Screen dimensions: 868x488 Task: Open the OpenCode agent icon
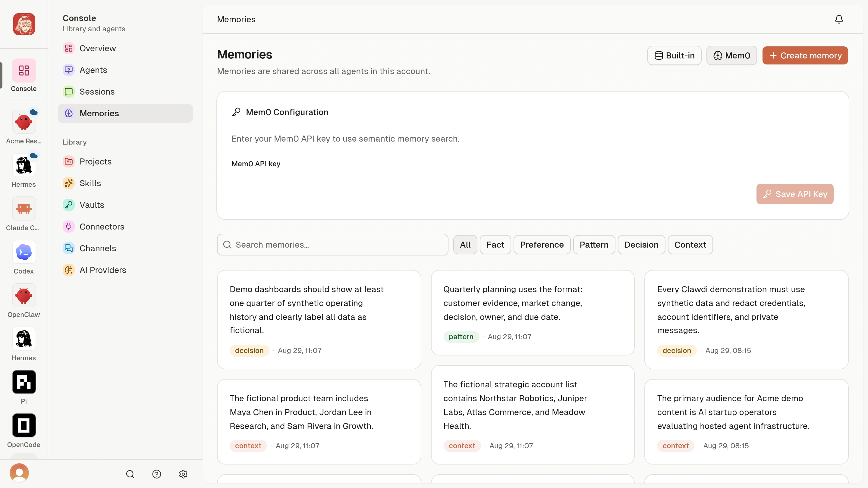click(x=24, y=426)
